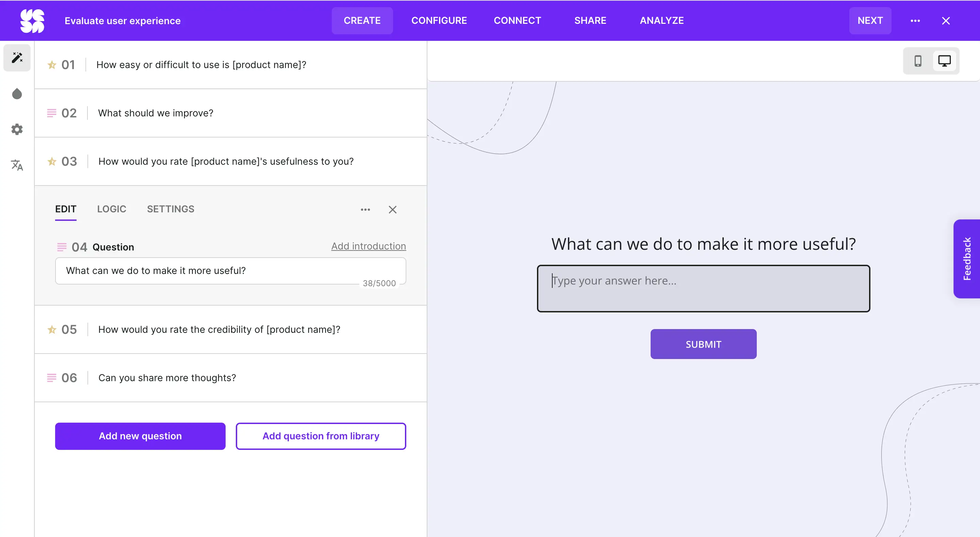Viewport: 980px width, 537px height.
Task: Go to the CONNECT tab
Action: pyautogui.click(x=517, y=20)
